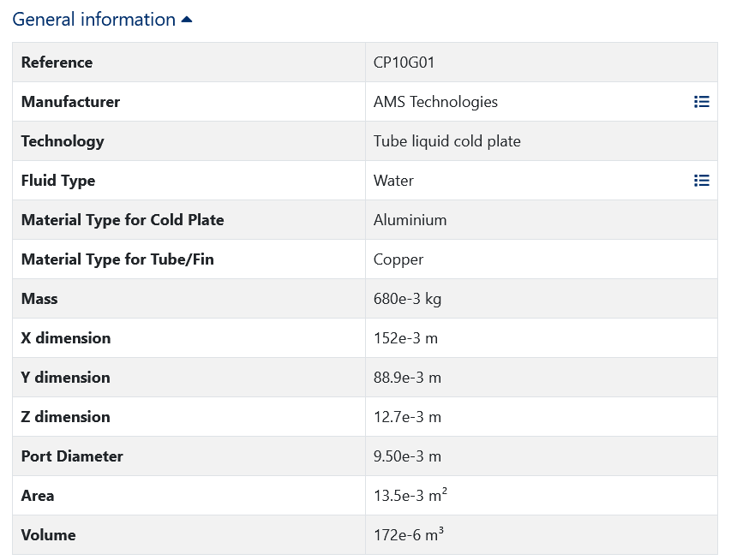Image resolution: width=731 pixels, height=560 pixels.
Task: Click the Copper tube/fin material value
Action: click(398, 259)
